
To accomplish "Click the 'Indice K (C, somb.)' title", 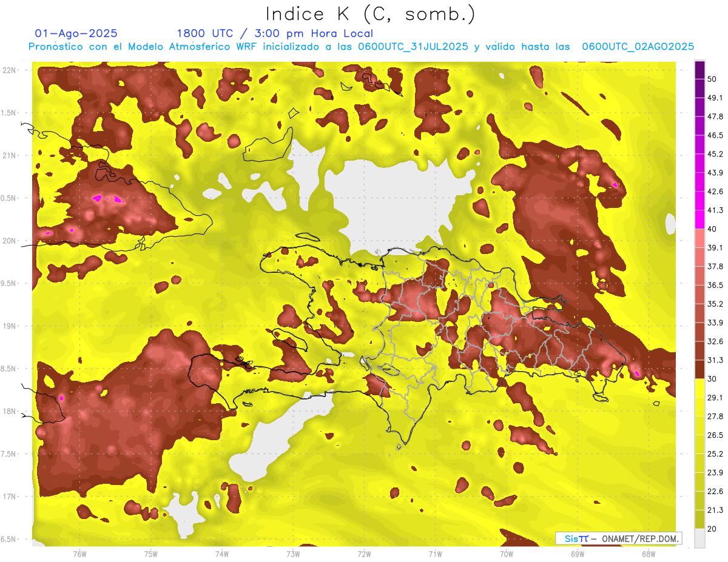I will [371, 14].
